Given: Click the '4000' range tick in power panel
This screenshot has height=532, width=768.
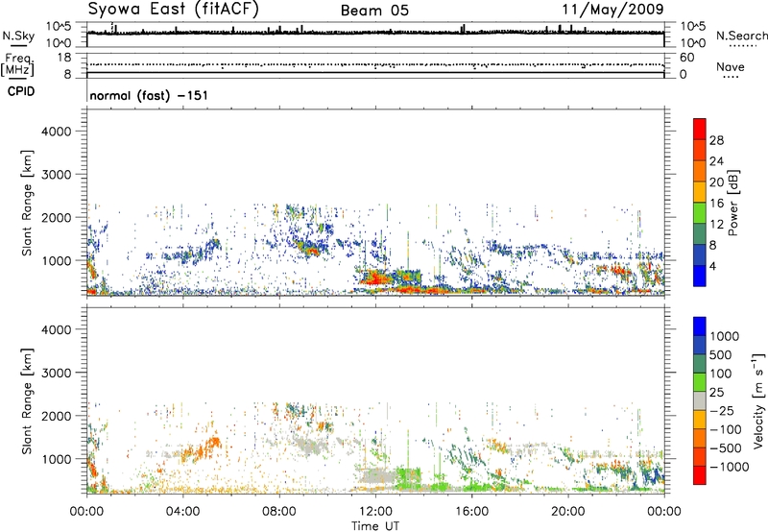Looking at the screenshot, I should click(57, 132).
